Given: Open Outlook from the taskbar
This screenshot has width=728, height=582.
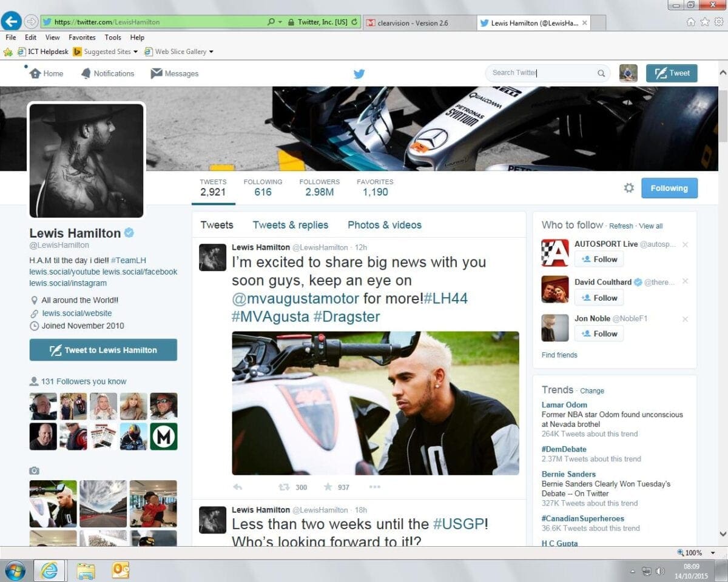Looking at the screenshot, I should point(121,570).
